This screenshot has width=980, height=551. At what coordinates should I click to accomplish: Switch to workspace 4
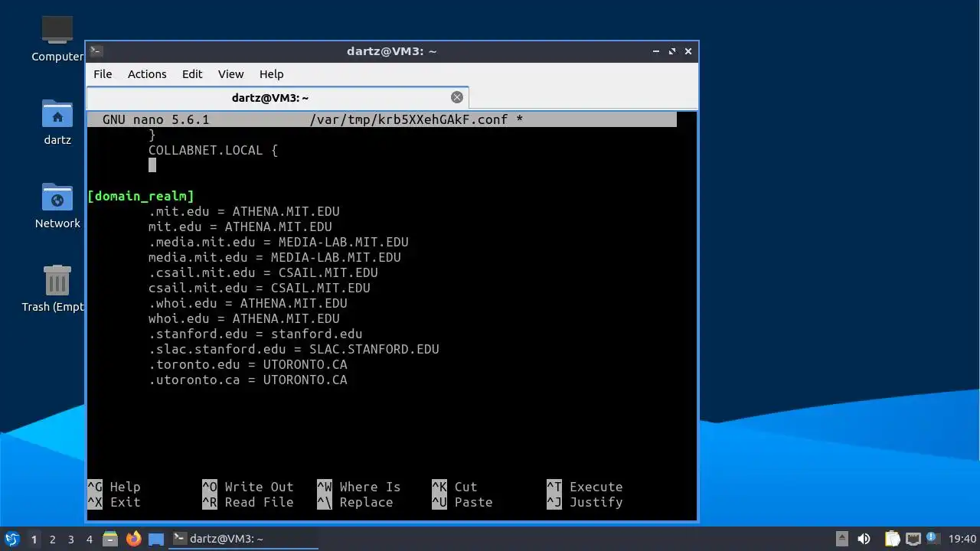[x=89, y=539]
